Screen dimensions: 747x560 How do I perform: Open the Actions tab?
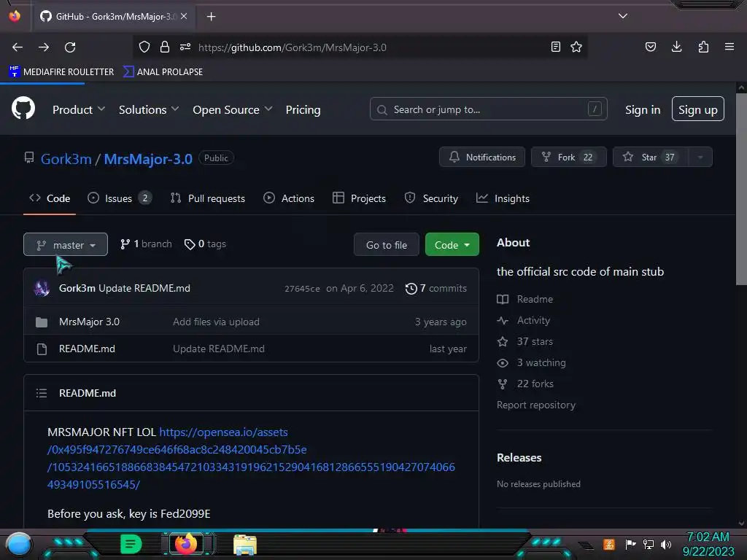[x=289, y=198]
